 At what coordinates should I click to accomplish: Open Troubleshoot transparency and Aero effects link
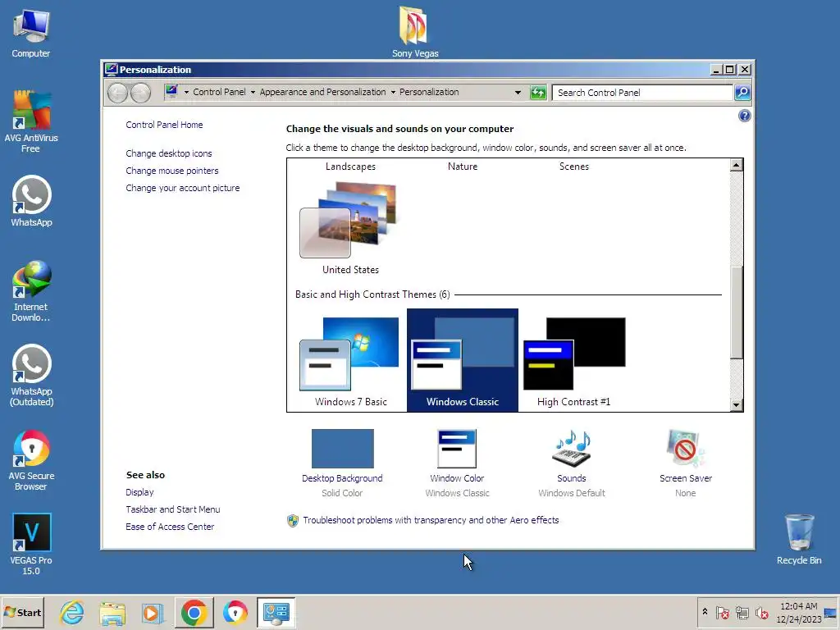point(431,520)
